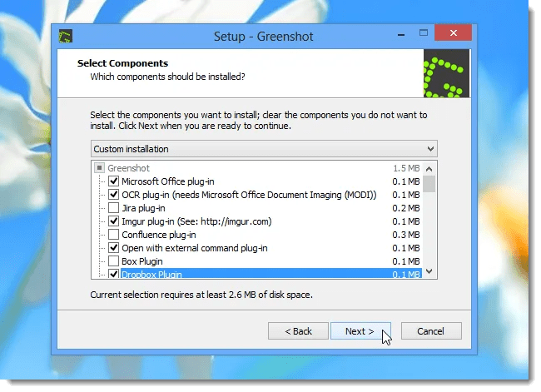Select the highlighted Dropbox Plugin row label
541x392 pixels.
pos(151,275)
